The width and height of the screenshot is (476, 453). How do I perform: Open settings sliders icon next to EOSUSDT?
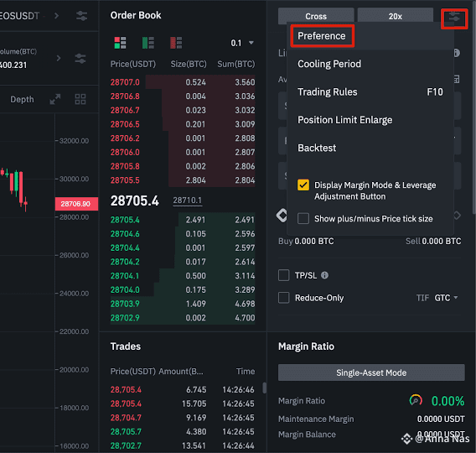tap(81, 15)
